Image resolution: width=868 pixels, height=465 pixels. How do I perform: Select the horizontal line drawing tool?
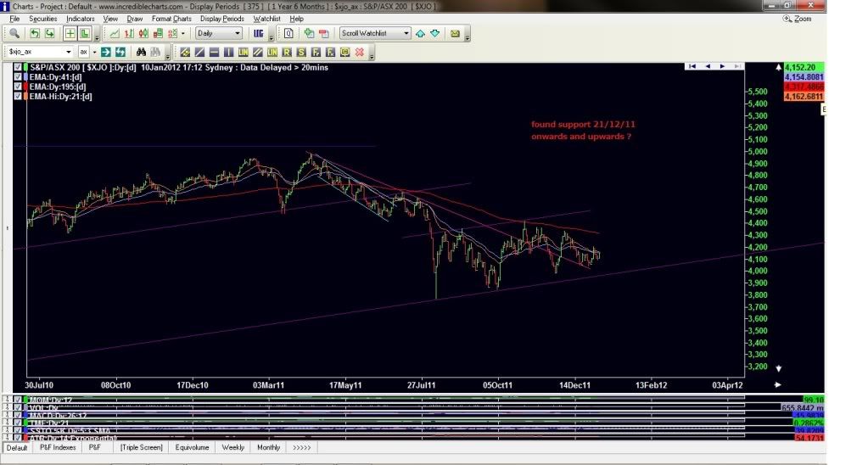click(x=214, y=52)
